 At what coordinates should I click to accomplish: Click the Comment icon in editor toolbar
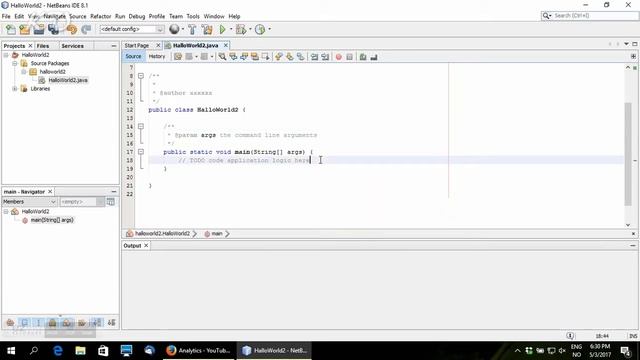tap(363, 57)
